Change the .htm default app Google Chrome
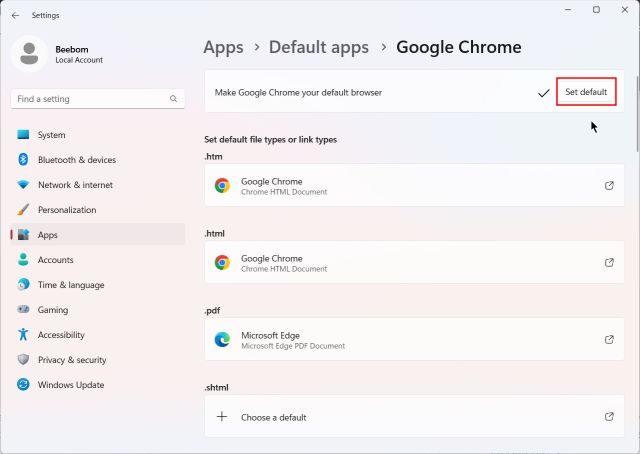 [x=414, y=186]
